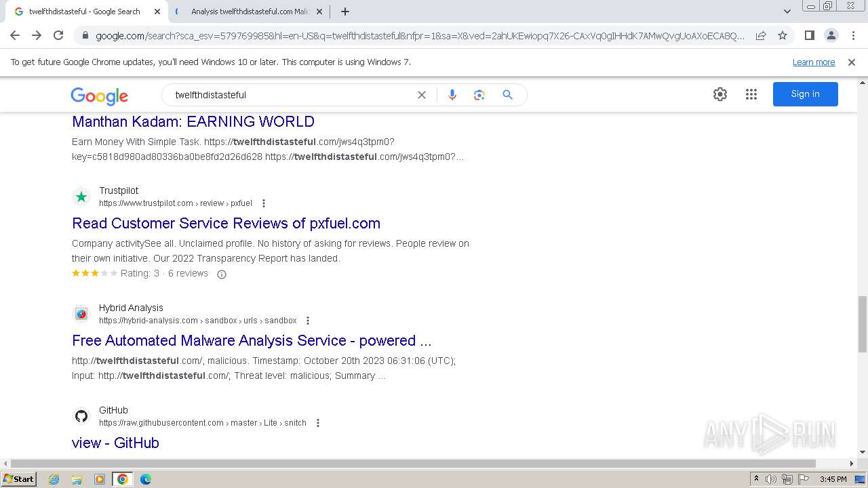Reload the current page
868x488 pixels.
point(58,35)
